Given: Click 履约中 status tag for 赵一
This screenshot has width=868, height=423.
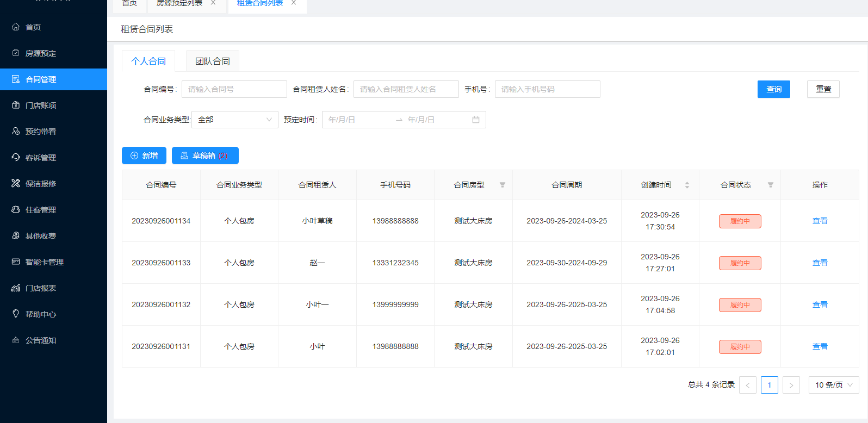Looking at the screenshot, I should 740,263.
